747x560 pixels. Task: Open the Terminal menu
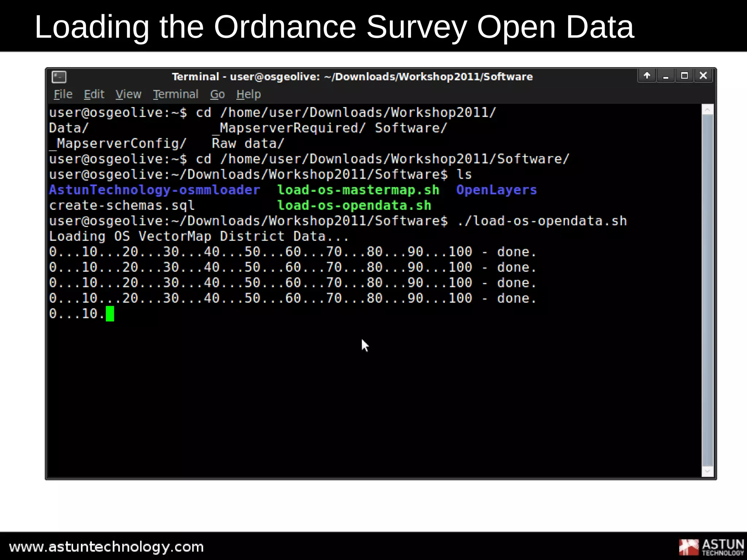coord(175,94)
